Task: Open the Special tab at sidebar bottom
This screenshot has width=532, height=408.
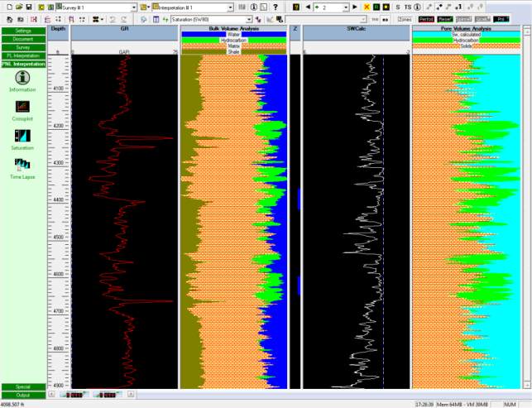Action: 23,387
